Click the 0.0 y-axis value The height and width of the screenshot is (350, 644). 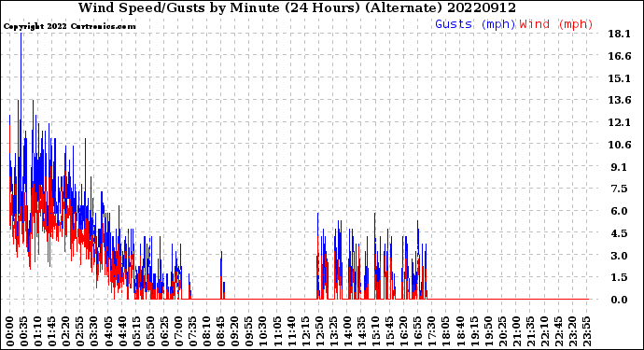pos(619,300)
